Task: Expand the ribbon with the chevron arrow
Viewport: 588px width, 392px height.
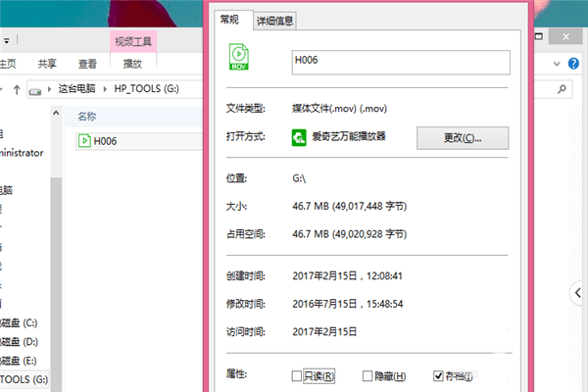Action: (557, 64)
